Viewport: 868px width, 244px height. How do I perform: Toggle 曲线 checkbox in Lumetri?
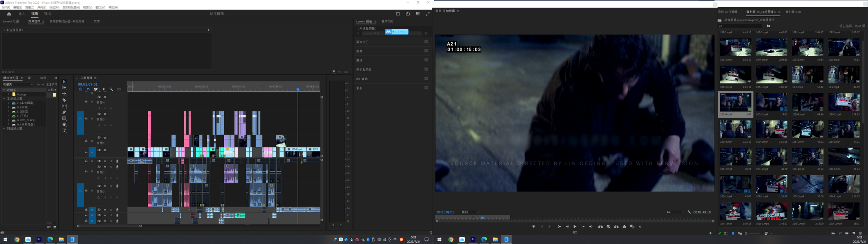[426, 60]
